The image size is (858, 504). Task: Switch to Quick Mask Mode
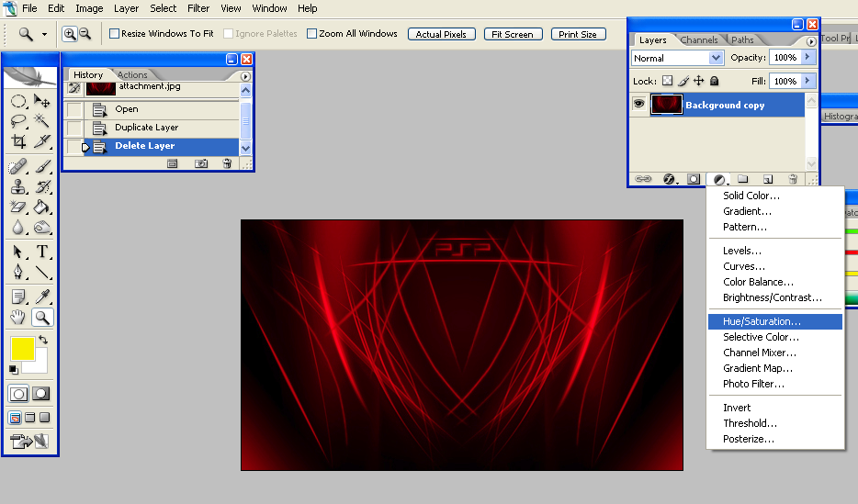(41, 394)
